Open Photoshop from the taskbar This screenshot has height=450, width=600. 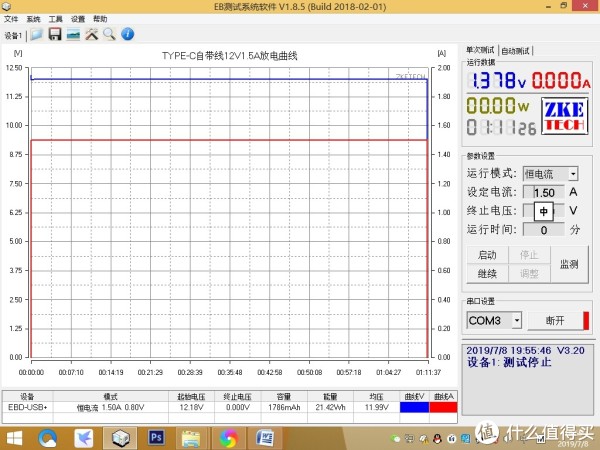point(157,438)
